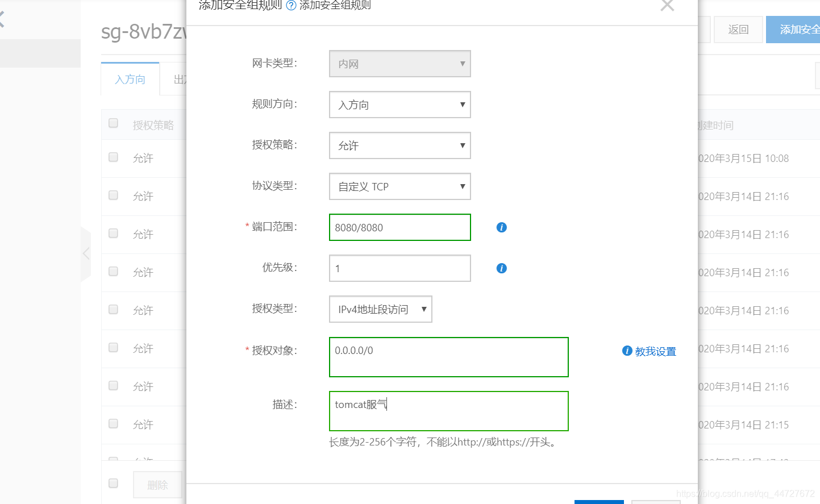Check the fifth 允许 row checkbox
The height and width of the screenshot is (504, 820).
[x=113, y=309]
